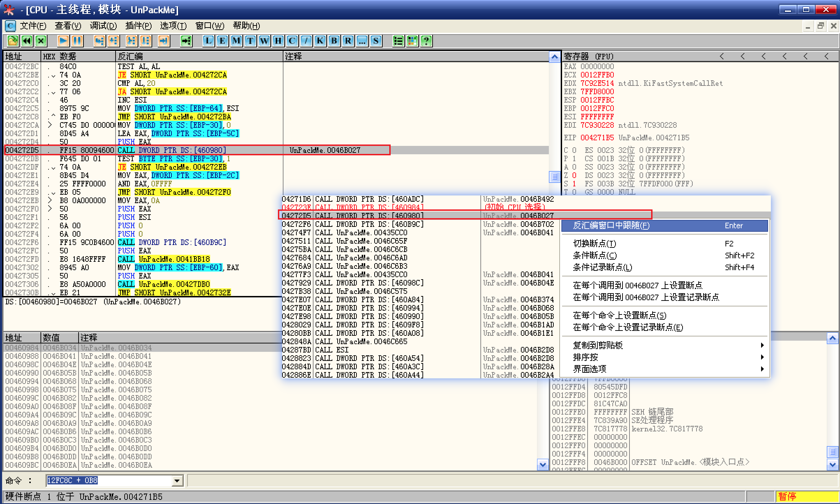Click the green Help question-mark icon
This screenshot has width=840, height=504.
pos(426,41)
